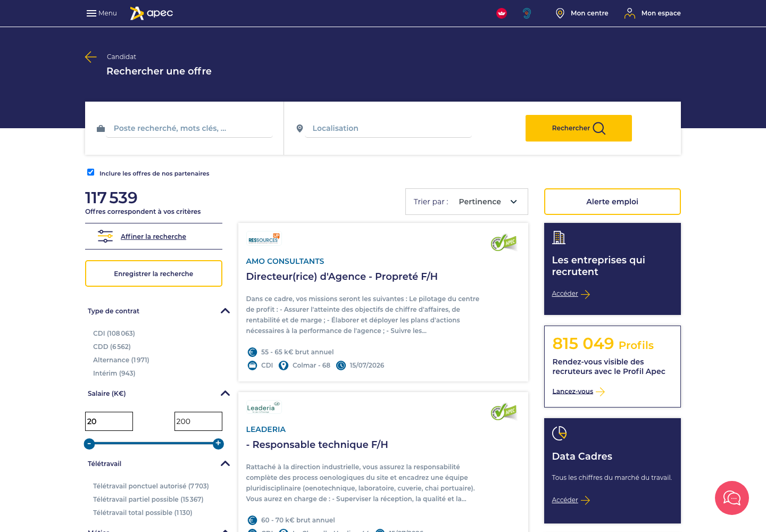Open the Trier par Pertinence dropdown
This screenshot has width=766, height=532.
[467, 202]
